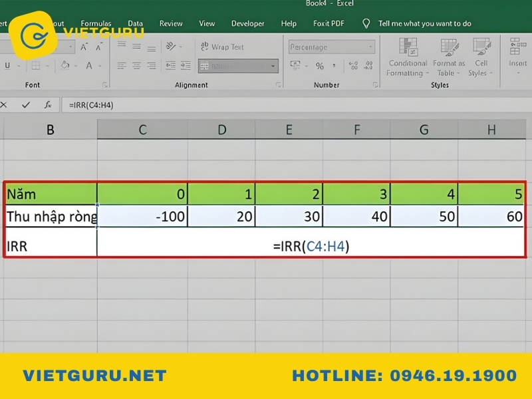Click the Increase Font Size icon
This screenshot has width=532, height=399.
[x=84, y=47]
